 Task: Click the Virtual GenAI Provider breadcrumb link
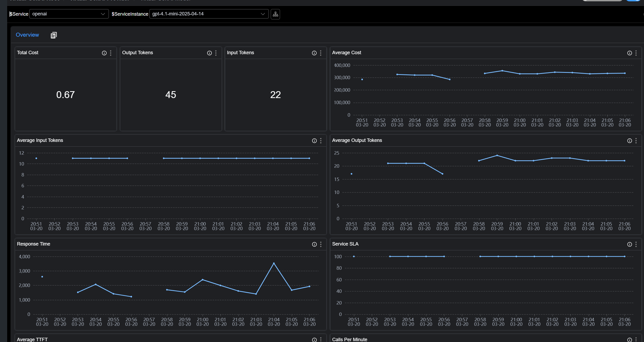point(100,1)
